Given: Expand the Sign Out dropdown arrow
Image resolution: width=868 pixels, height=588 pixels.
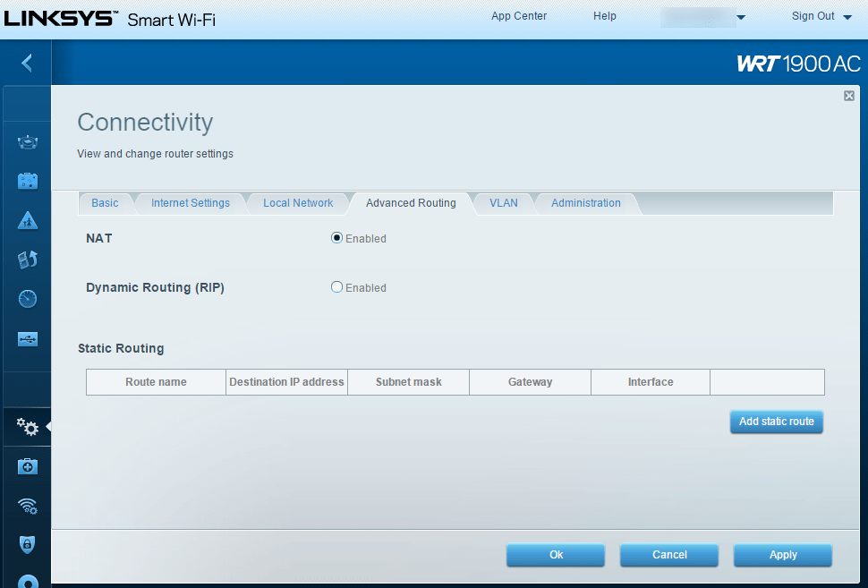Looking at the screenshot, I should pos(847,16).
